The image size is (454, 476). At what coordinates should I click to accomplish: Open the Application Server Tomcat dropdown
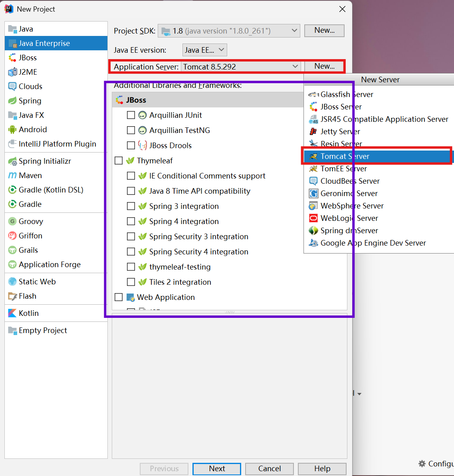(x=241, y=67)
